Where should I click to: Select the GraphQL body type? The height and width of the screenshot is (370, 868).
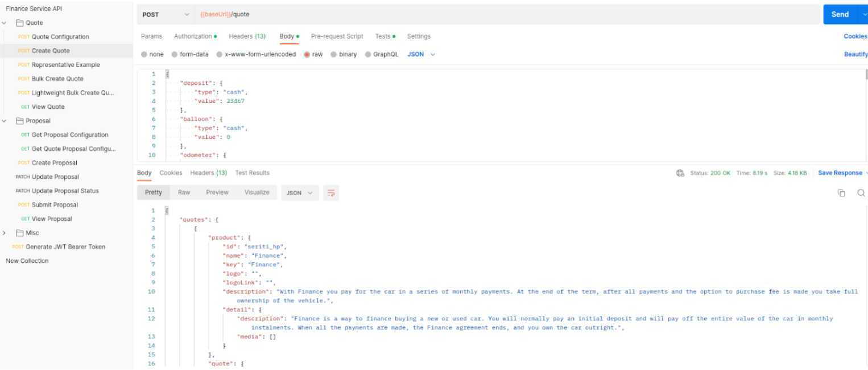(x=382, y=55)
